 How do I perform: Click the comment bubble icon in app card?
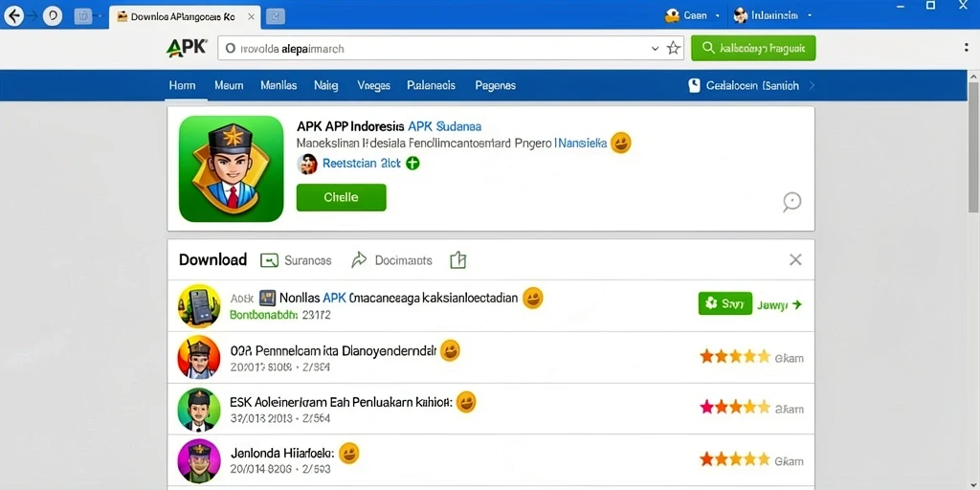pos(791,201)
